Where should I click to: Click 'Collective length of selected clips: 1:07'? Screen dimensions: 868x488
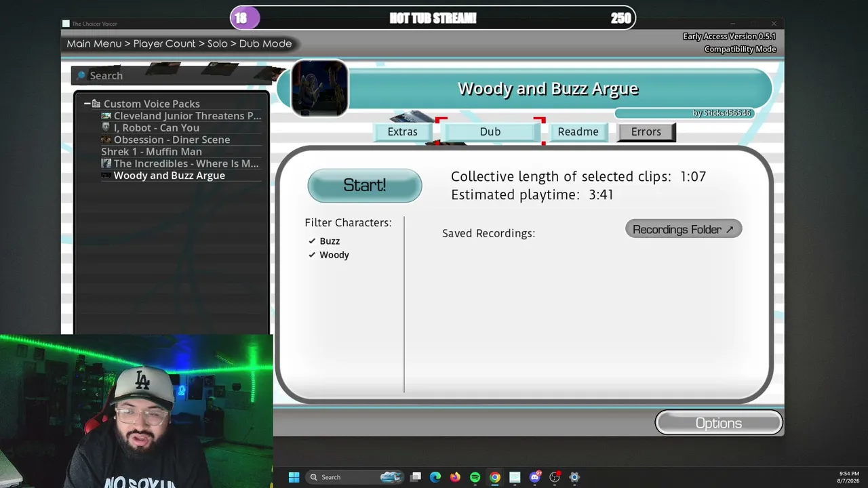(x=578, y=176)
